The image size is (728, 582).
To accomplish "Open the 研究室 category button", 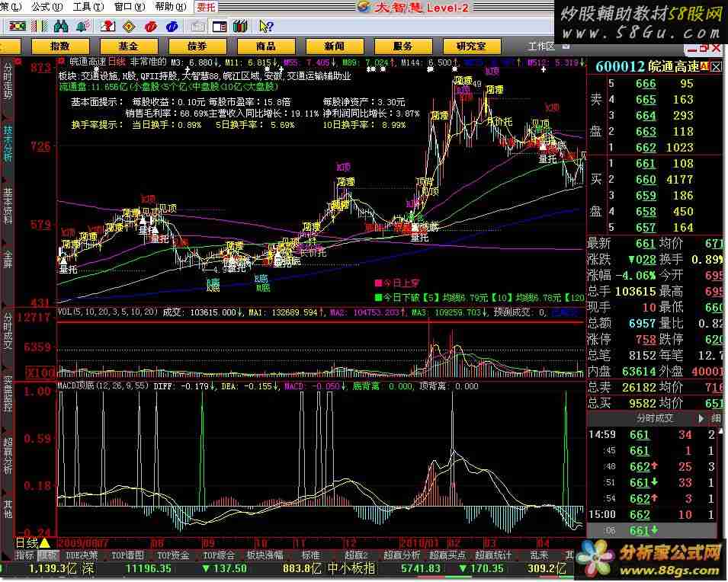I will click(x=472, y=46).
